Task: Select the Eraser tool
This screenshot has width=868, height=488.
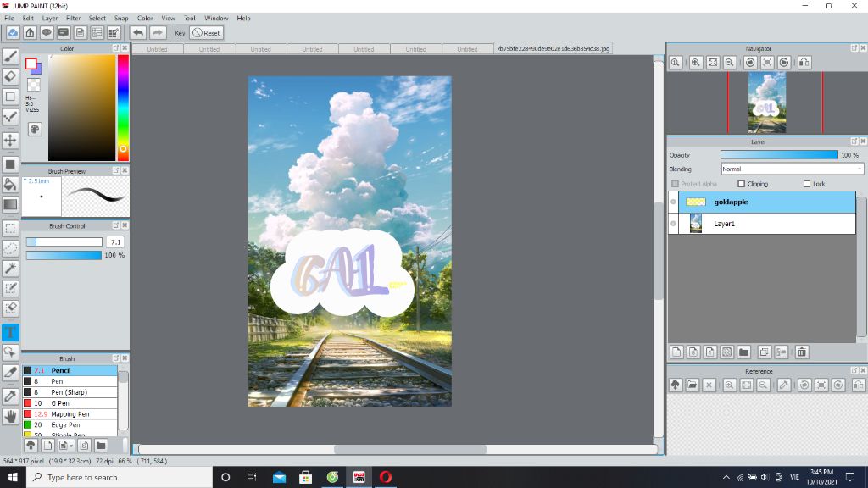Action: (10, 76)
